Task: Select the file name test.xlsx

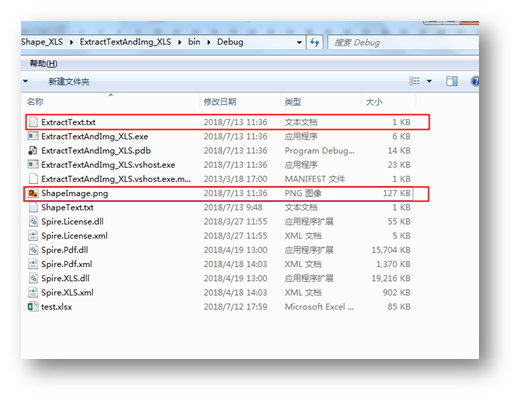Action: [x=57, y=307]
